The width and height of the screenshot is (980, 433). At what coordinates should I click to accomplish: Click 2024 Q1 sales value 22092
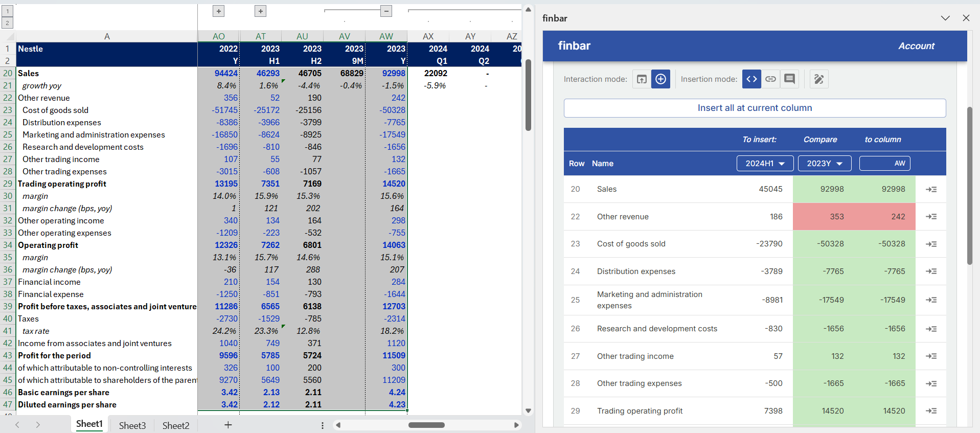[428, 73]
